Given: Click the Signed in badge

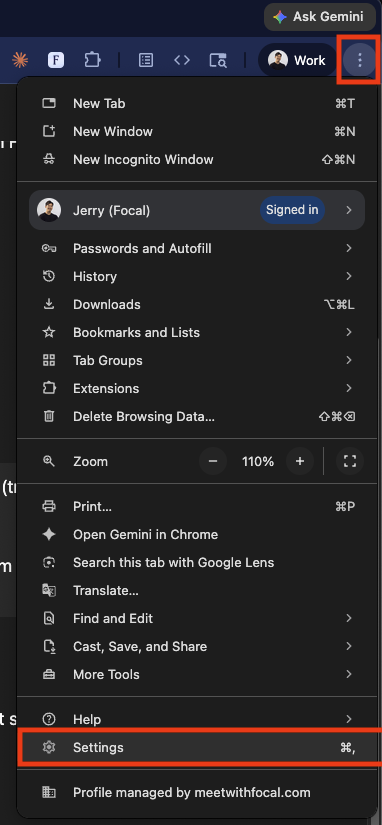Looking at the screenshot, I should point(292,210).
